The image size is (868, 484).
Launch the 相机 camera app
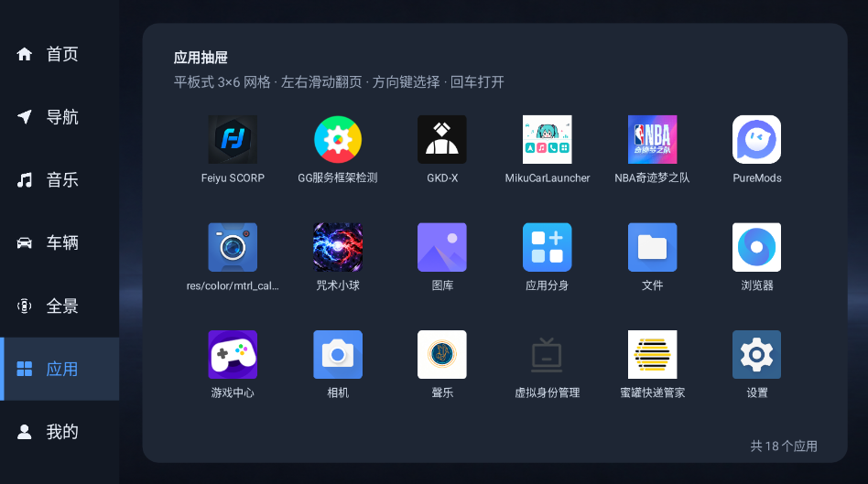(x=338, y=355)
